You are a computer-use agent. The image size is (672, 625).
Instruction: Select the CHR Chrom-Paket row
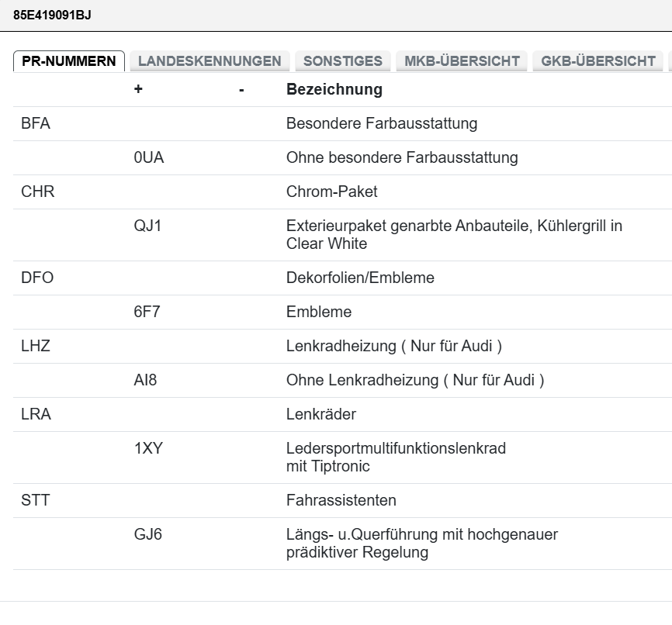tap(342, 192)
